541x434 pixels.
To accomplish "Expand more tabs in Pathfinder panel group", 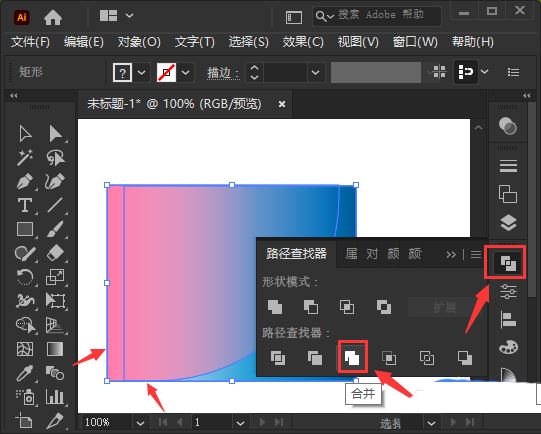I will click(451, 255).
